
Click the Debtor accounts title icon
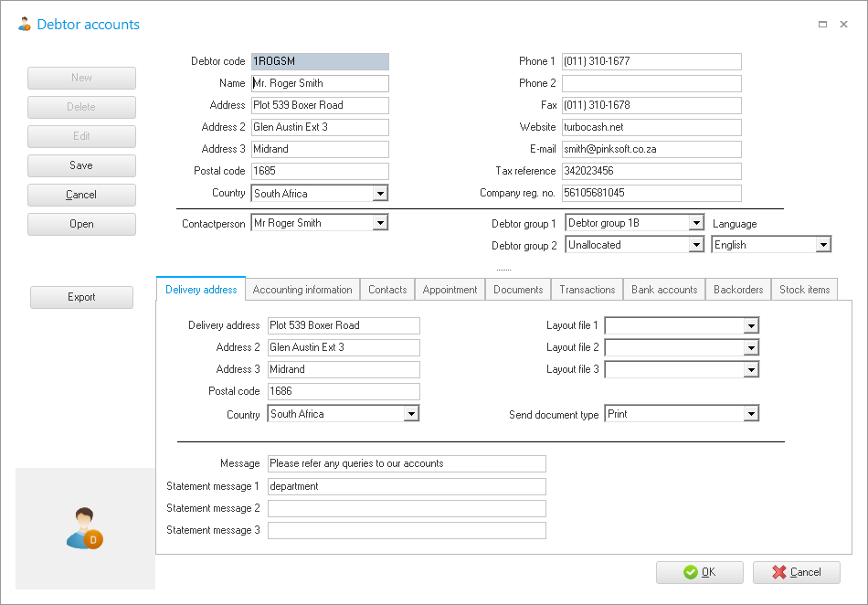point(24,25)
